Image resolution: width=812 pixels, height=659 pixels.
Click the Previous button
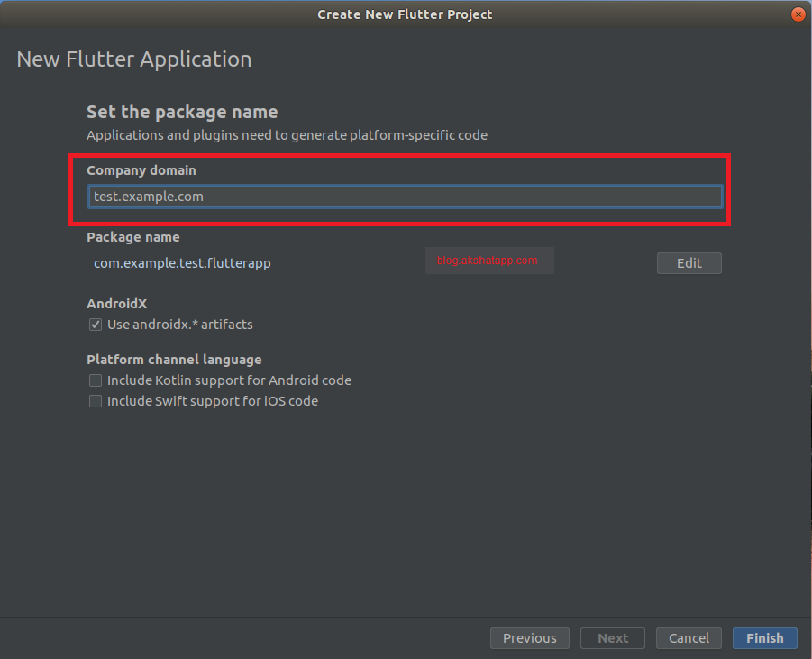[529, 637]
